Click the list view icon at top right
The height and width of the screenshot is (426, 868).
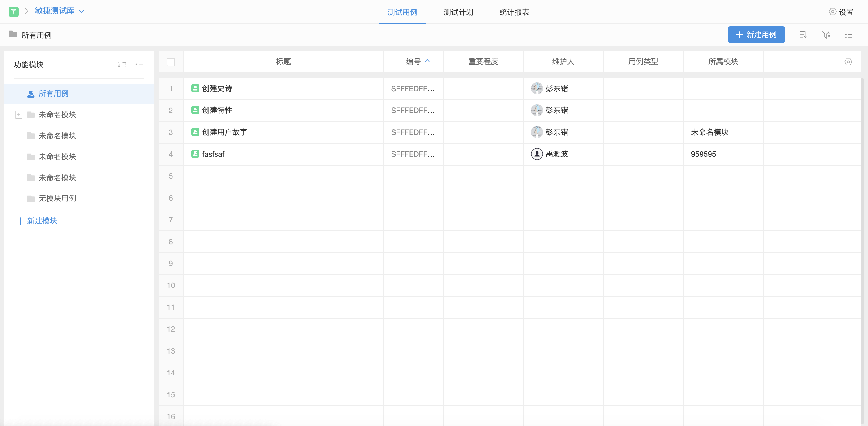[848, 35]
